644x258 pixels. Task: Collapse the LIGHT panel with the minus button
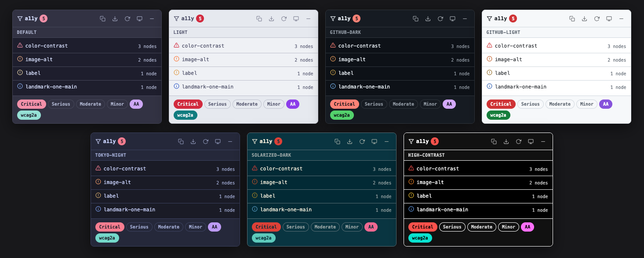pos(308,18)
